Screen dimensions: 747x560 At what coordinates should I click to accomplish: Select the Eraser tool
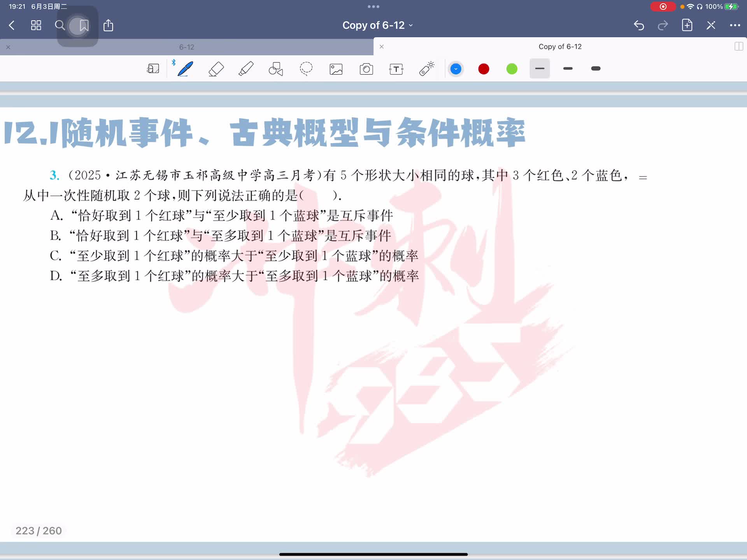(x=216, y=69)
